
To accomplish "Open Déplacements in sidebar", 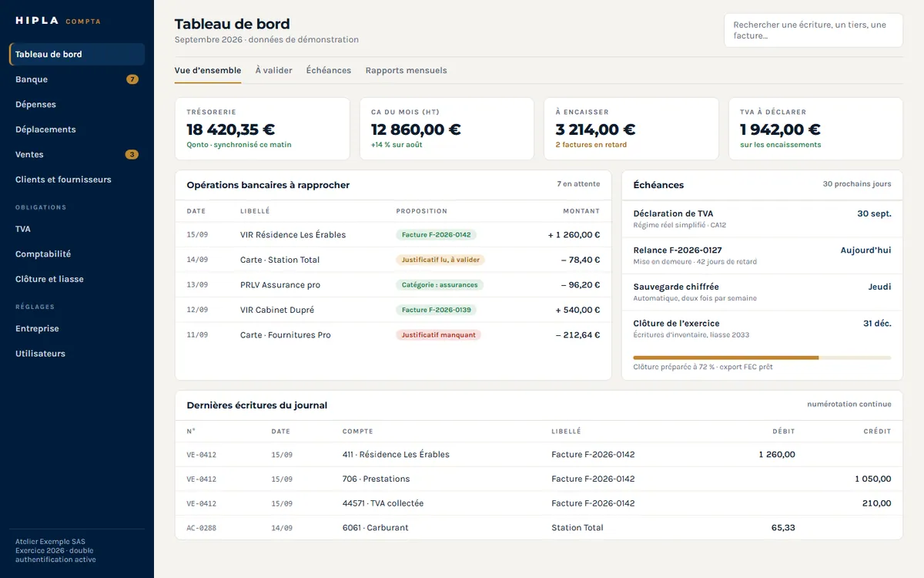I will (x=77, y=129).
